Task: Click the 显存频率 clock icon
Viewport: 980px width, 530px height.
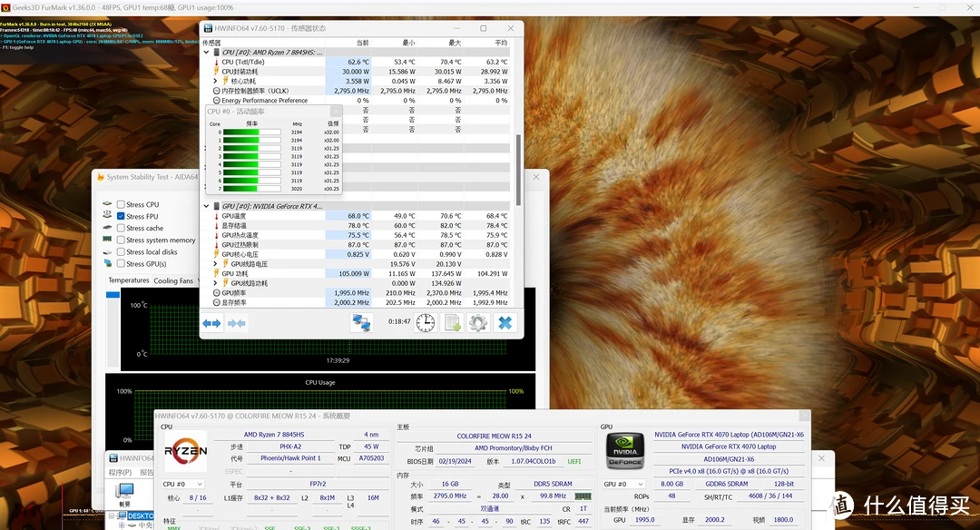Action: point(216,302)
